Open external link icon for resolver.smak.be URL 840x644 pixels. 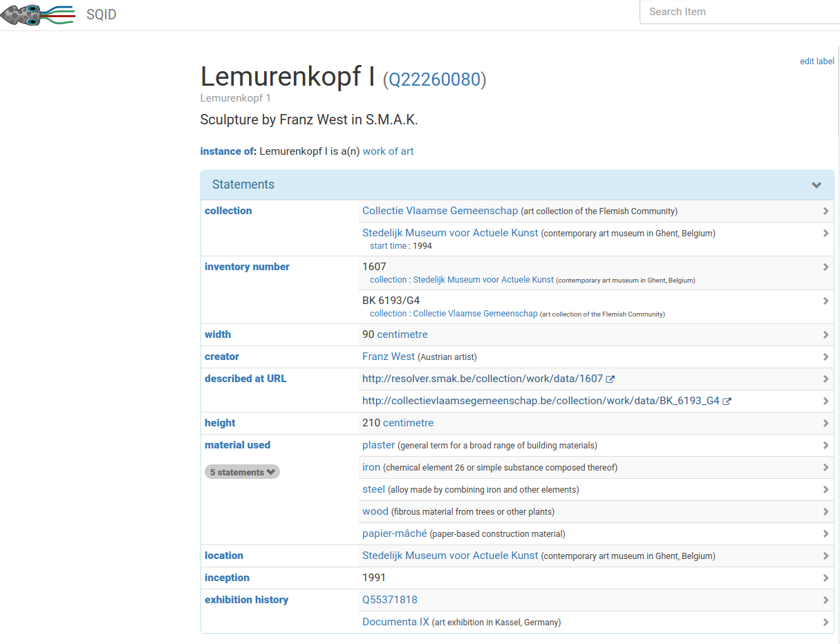(x=610, y=379)
